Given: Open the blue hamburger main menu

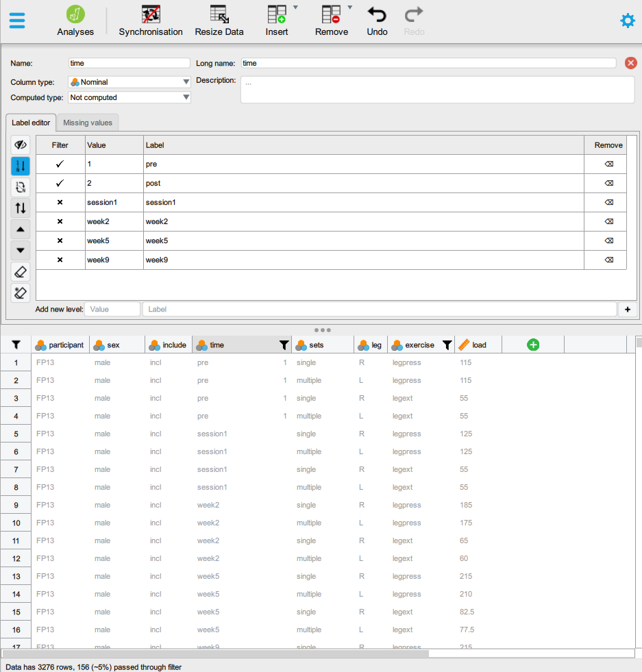Looking at the screenshot, I should (17, 21).
